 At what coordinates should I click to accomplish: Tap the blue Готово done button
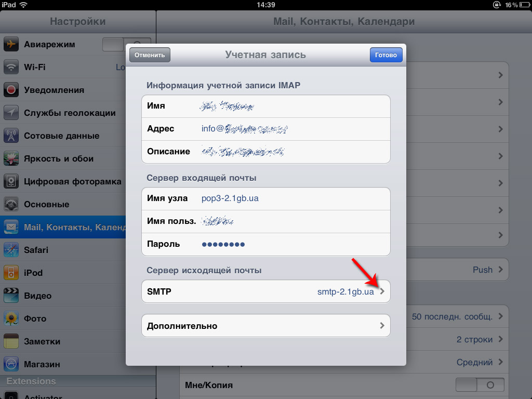[386, 55]
